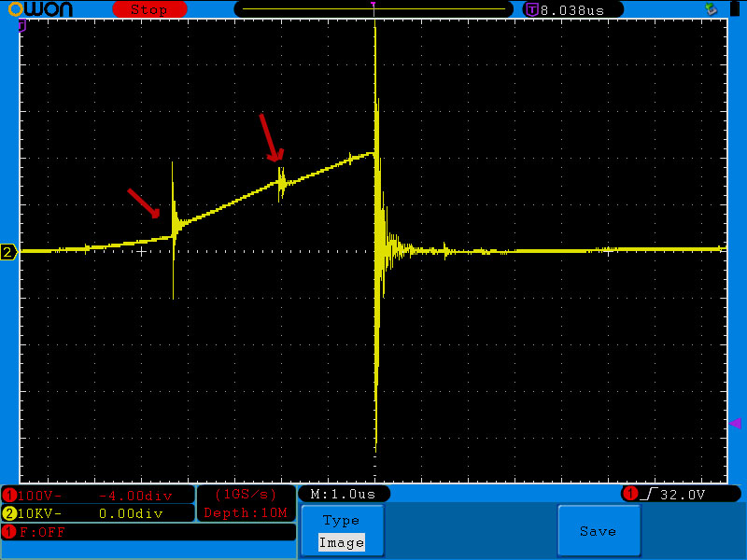Click the network connection icon at top right
The height and width of the screenshot is (560, 747).
(x=711, y=8)
